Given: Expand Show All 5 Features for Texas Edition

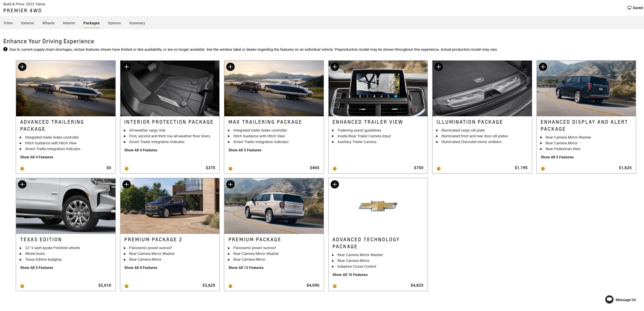Looking at the screenshot, I should pyautogui.click(x=37, y=268).
